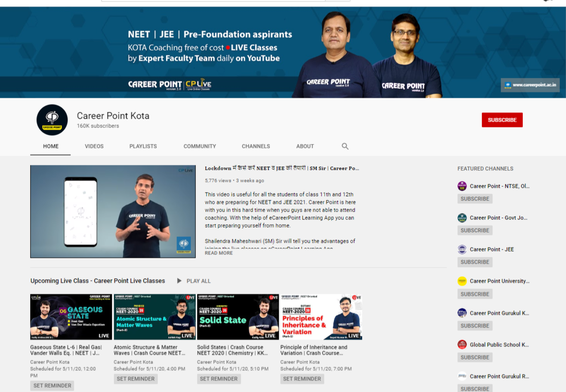Screen dimensions: 566x392
Task: Open the featured Lockdown video title
Action: point(282,168)
